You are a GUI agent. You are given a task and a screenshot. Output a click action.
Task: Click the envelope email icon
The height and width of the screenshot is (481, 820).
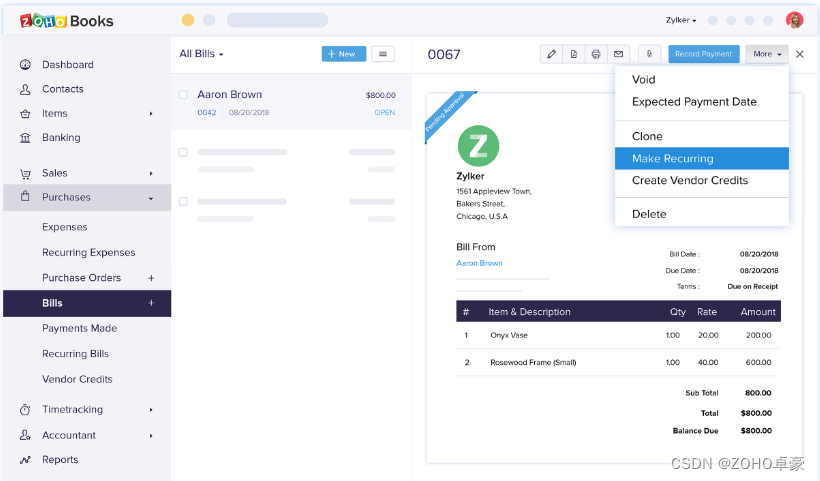tap(618, 54)
